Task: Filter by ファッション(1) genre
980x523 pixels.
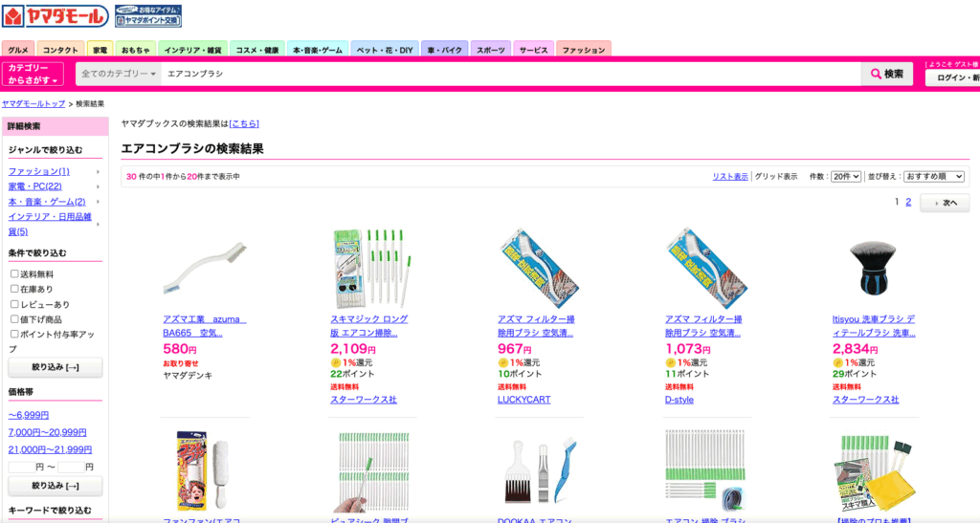Action: click(38, 171)
